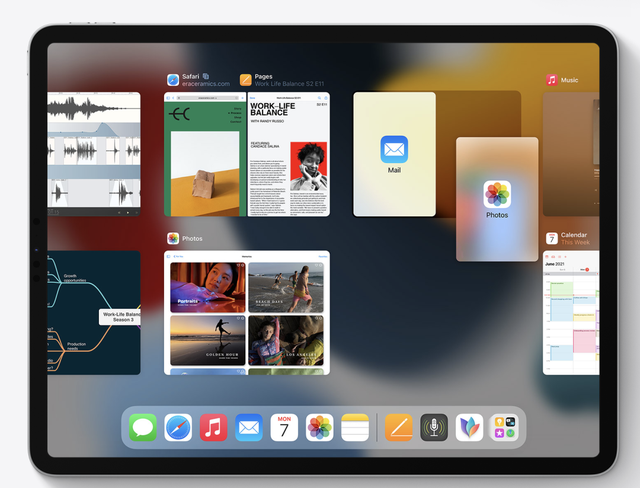Launch Notes from the dock
This screenshot has width=640, height=488.
point(355,427)
